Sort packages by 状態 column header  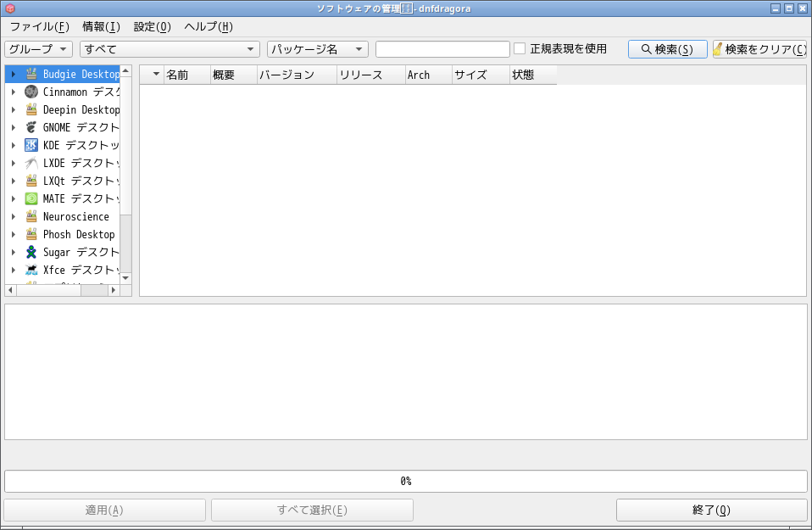click(x=533, y=75)
